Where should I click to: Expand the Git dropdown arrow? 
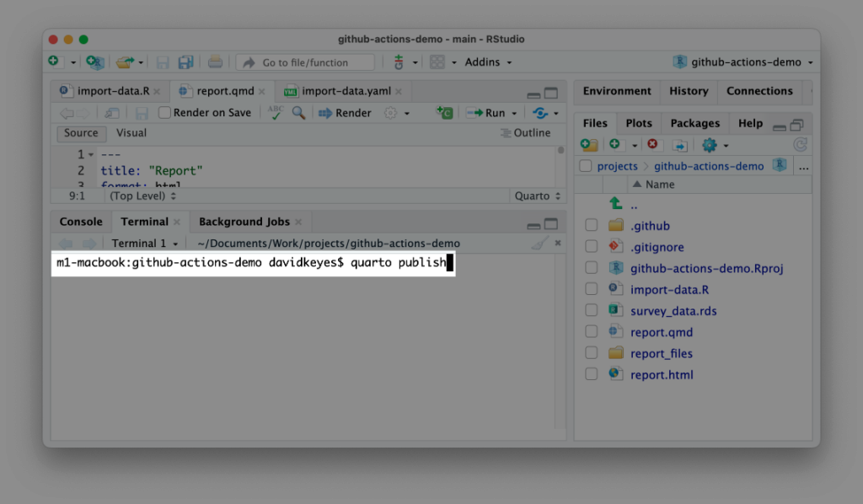[x=415, y=62]
